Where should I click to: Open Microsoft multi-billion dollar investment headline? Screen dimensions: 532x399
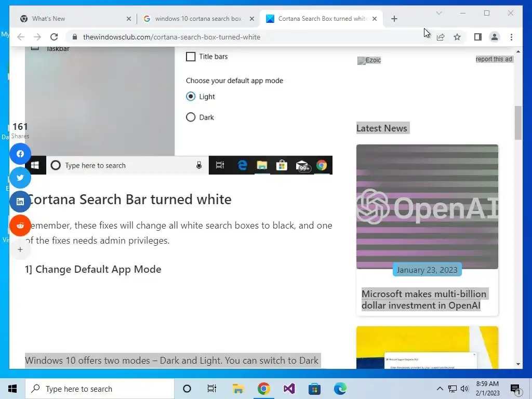click(424, 300)
